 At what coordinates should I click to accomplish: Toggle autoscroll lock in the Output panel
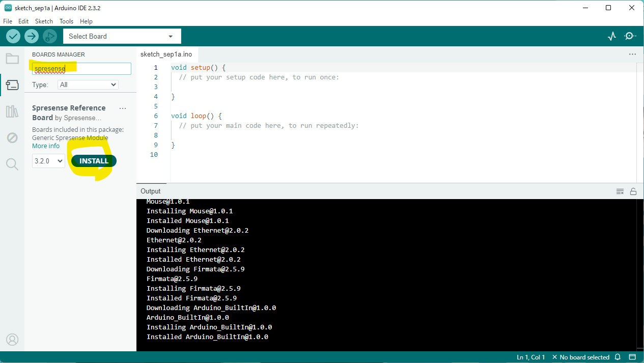(633, 191)
